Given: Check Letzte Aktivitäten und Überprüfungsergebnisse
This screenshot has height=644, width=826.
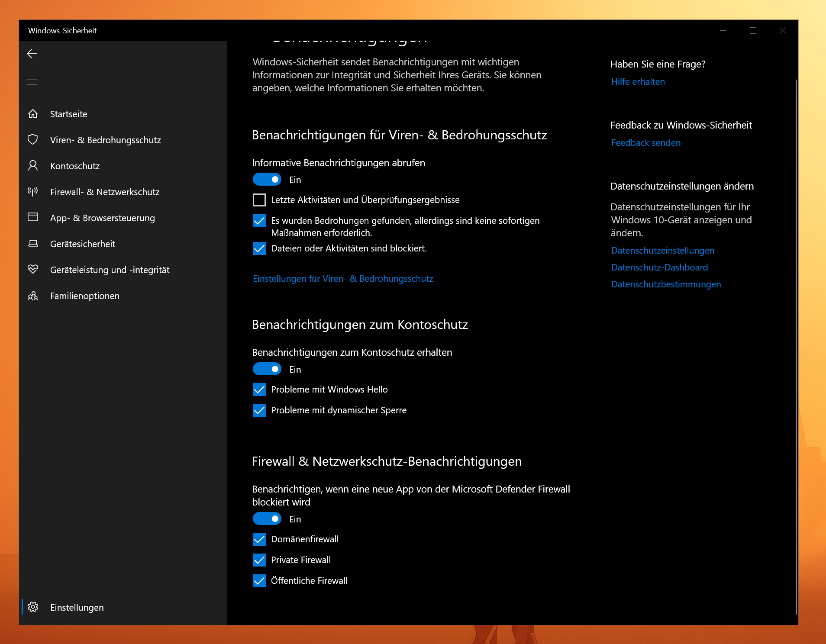Looking at the screenshot, I should [259, 200].
